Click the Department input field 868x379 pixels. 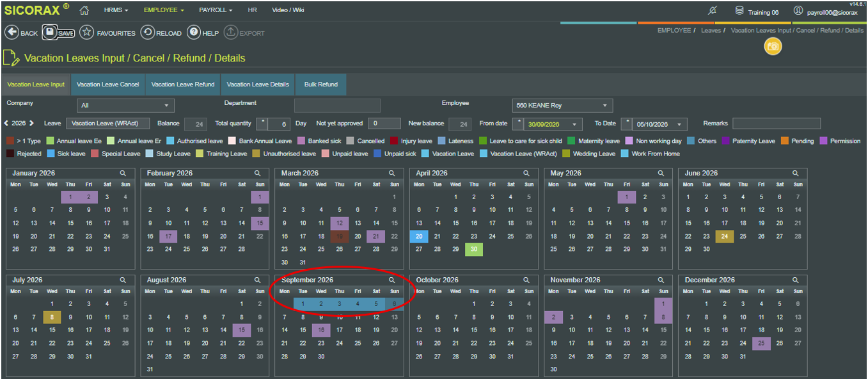pos(337,105)
